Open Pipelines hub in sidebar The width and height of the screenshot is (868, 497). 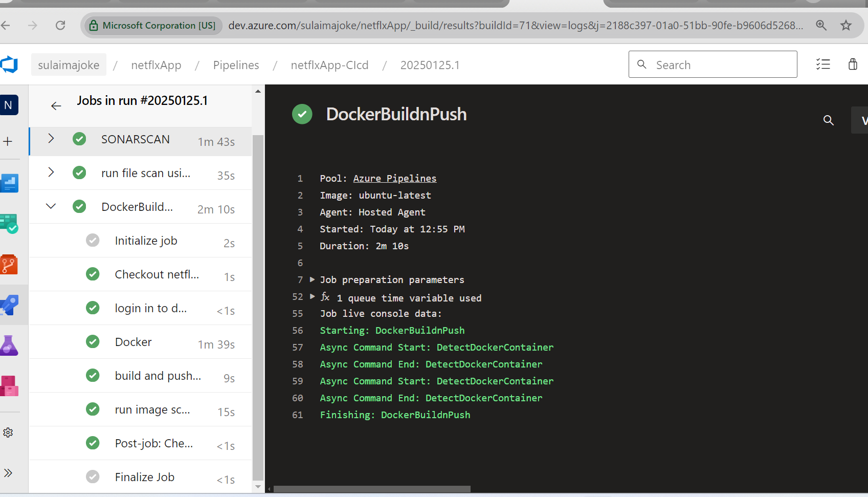point(9,305)
